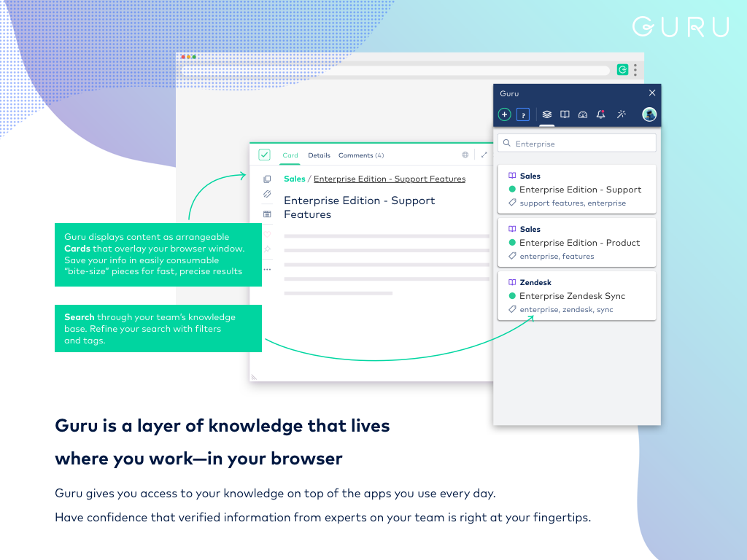Check Guru notifications via the bell icon

tap(600, 114)
